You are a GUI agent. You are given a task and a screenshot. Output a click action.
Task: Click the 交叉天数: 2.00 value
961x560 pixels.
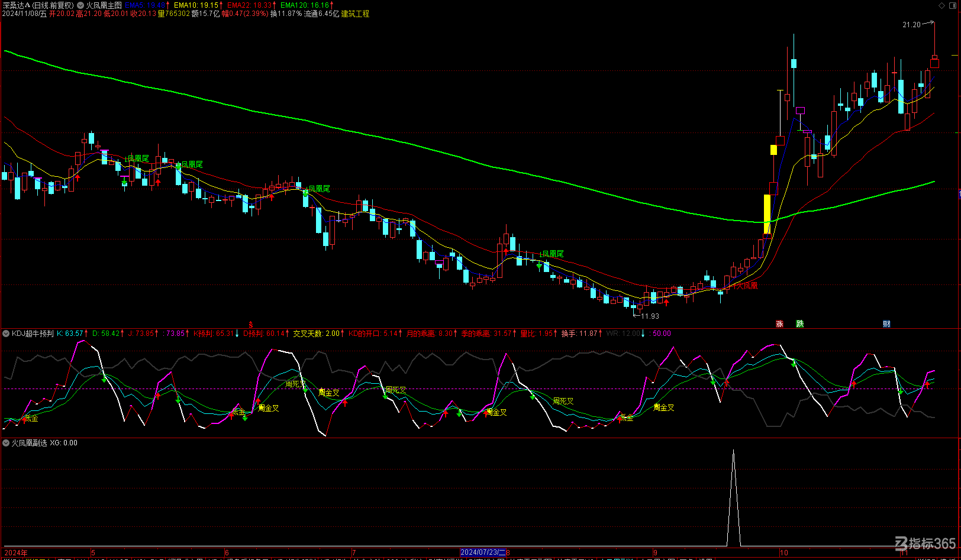(x=317, y=334)
